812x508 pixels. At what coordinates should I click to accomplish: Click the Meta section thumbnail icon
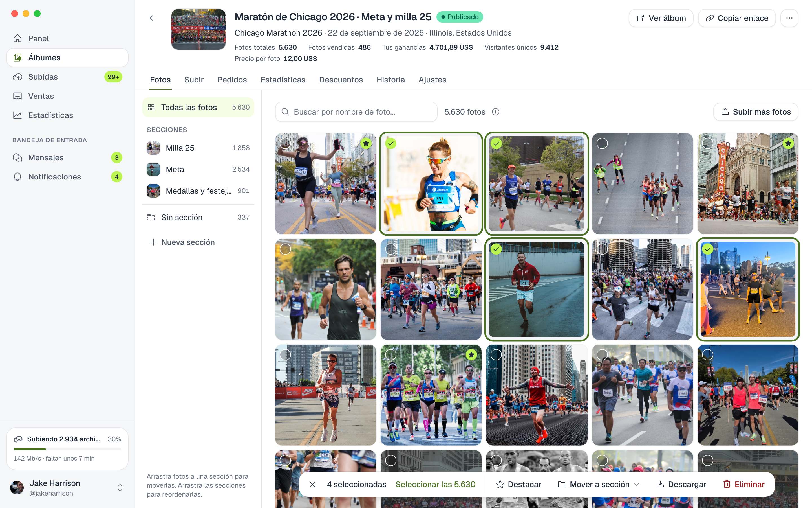[x=153, y=169]
